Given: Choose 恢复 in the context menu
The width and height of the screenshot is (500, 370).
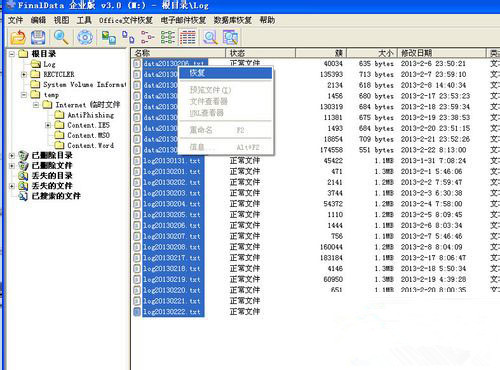Looking at the screenshot, I should tap(225, 73).
